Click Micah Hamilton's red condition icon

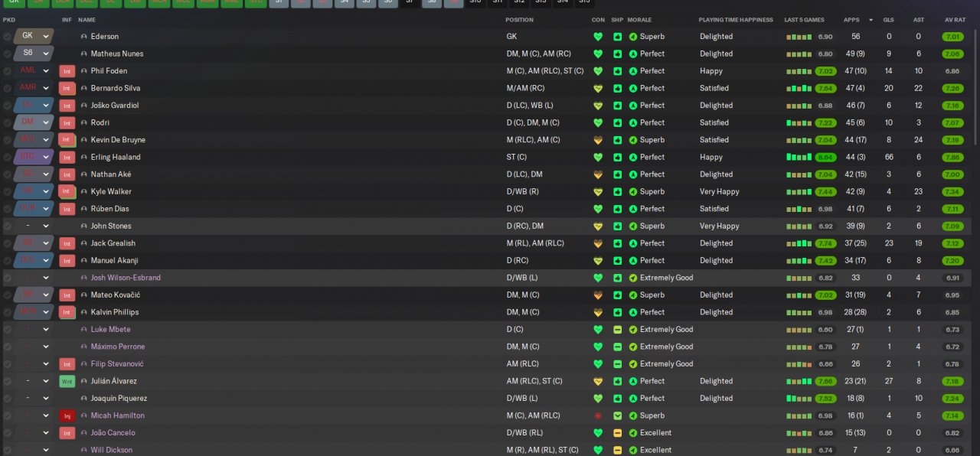click(x=598, y=415)
